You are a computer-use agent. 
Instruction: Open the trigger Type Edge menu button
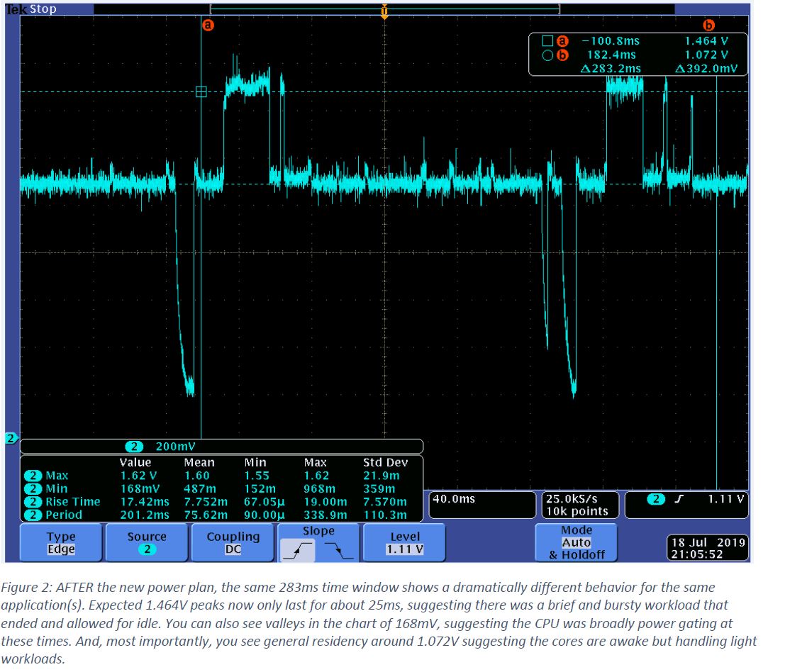point(61,542)
